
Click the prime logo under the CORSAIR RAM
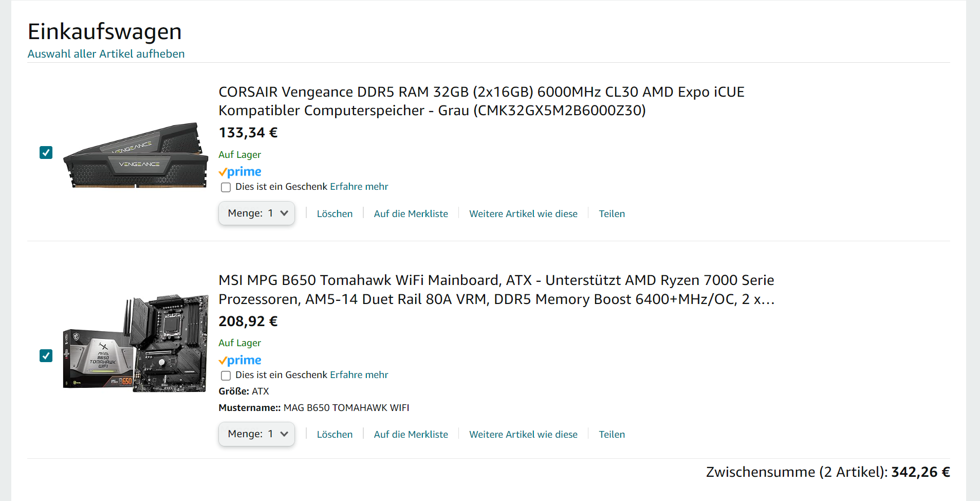point(240,172)
